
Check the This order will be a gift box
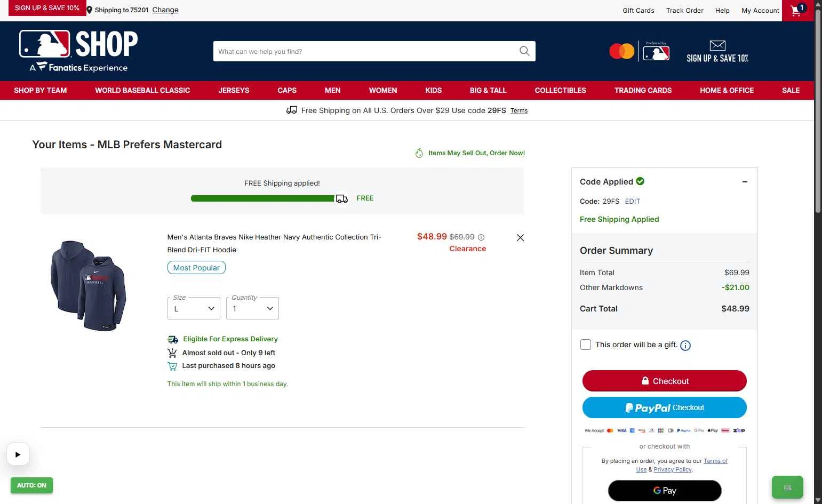click(x=586, y=345)
